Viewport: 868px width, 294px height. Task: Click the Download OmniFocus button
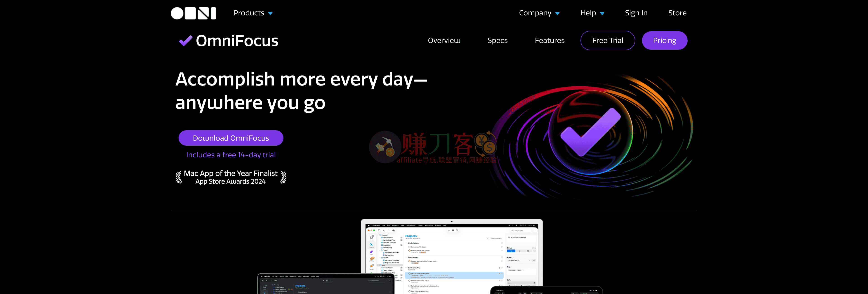pos(231,138)
